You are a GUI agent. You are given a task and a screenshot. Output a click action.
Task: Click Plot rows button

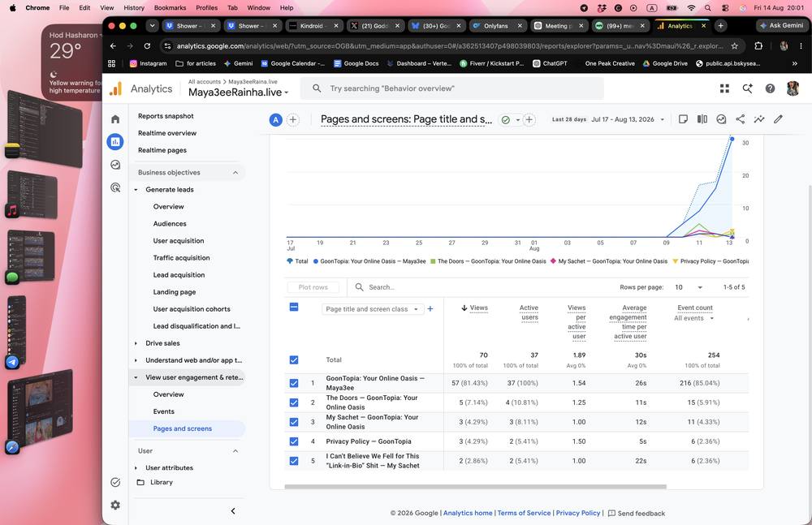tap(313, 287)
